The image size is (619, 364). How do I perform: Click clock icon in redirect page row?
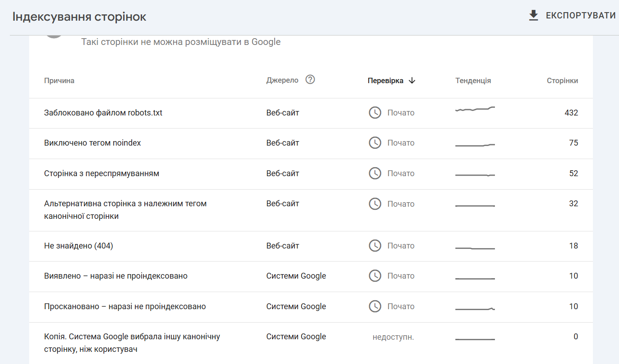[375, 173]
